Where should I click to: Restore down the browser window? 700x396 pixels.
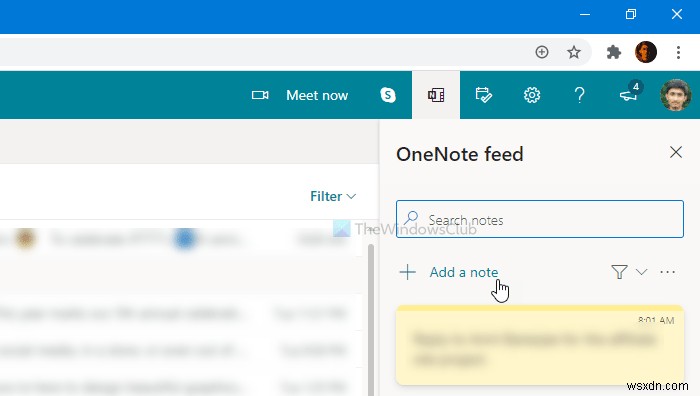[x=630, y=14]
